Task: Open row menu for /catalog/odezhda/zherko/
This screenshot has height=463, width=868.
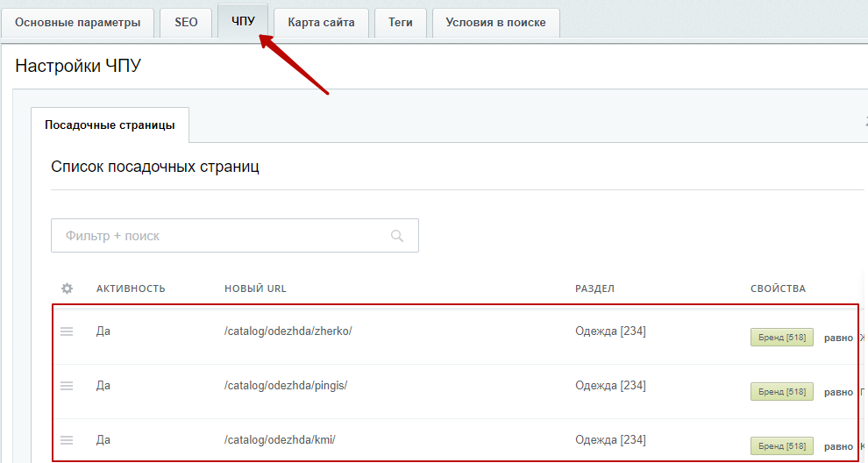Action: (67, 331)
